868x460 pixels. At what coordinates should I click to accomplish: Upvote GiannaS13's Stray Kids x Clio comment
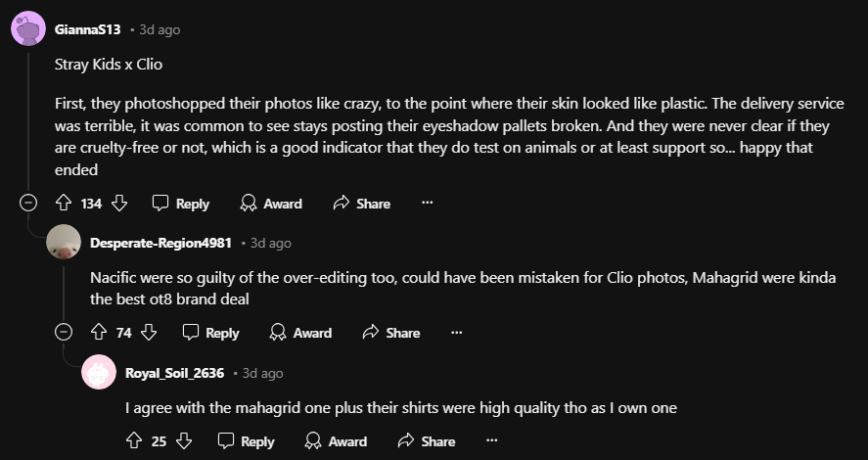coord(64,204)
